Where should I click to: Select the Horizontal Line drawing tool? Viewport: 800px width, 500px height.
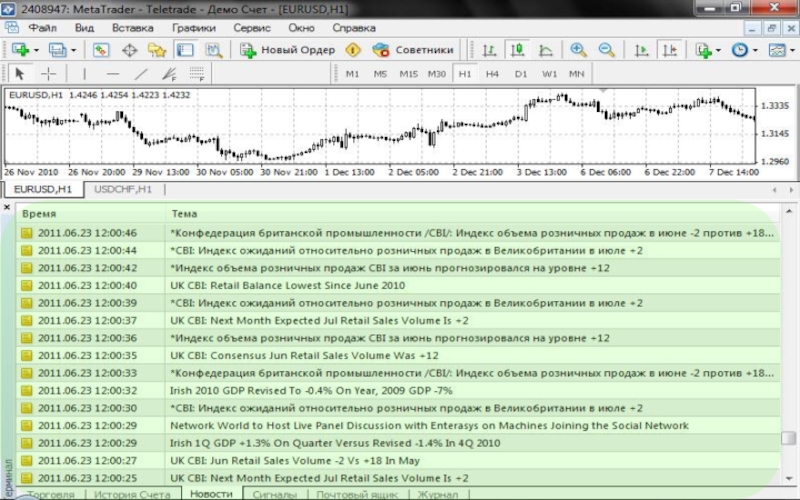pyautogui.click(x=113, y=74)
